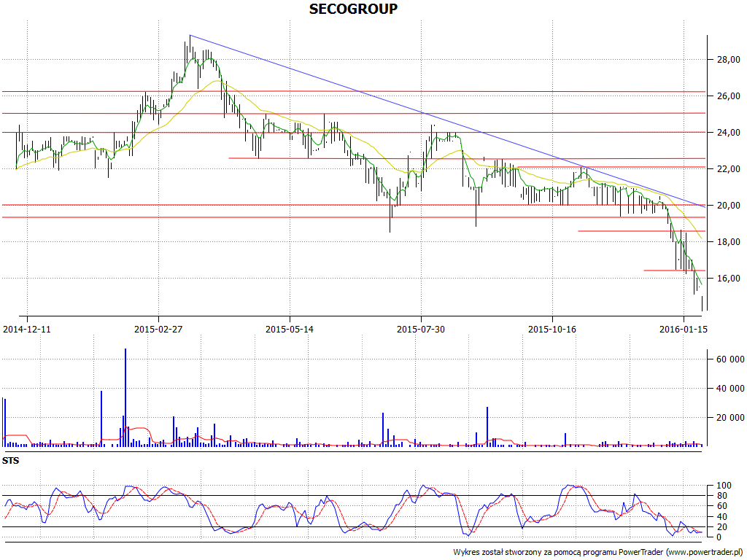Click the 100 level on STS axis
This screenshot has width=747, height=560.
pyautogui.click(x=724, y=486)
